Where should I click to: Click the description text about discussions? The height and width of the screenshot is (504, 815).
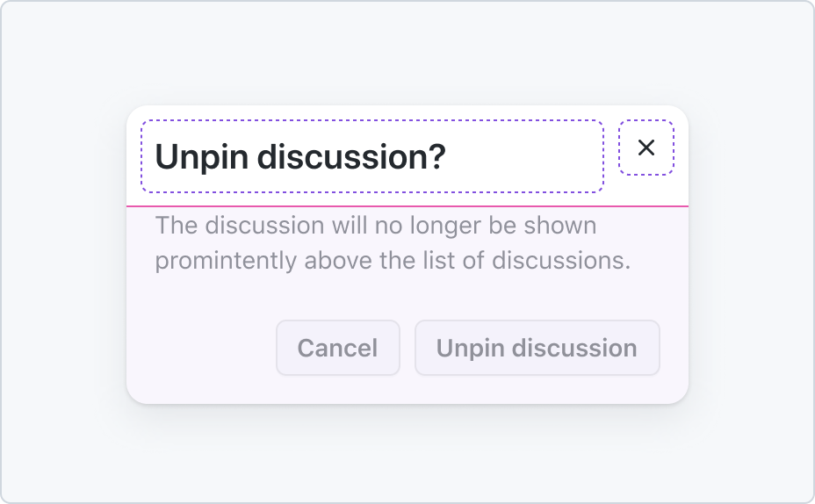point(393,242)
